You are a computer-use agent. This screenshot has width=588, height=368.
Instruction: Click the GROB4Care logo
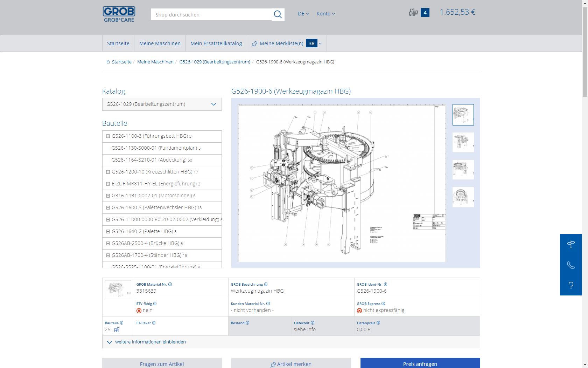tap(119, 14)
